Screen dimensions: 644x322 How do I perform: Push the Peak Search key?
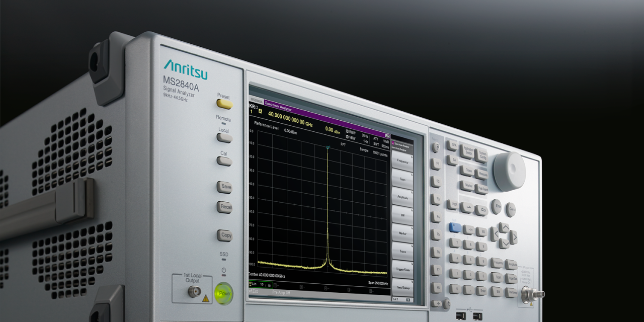coord(481,189)
